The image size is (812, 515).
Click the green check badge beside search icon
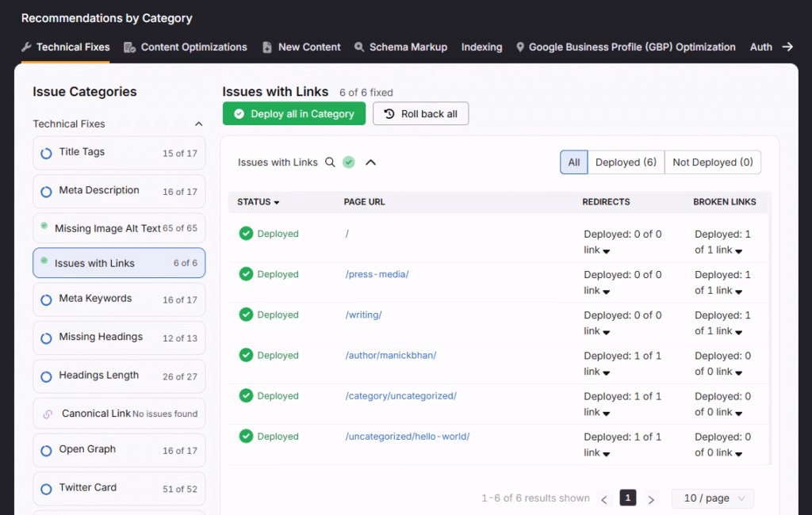tap(349, 162)
